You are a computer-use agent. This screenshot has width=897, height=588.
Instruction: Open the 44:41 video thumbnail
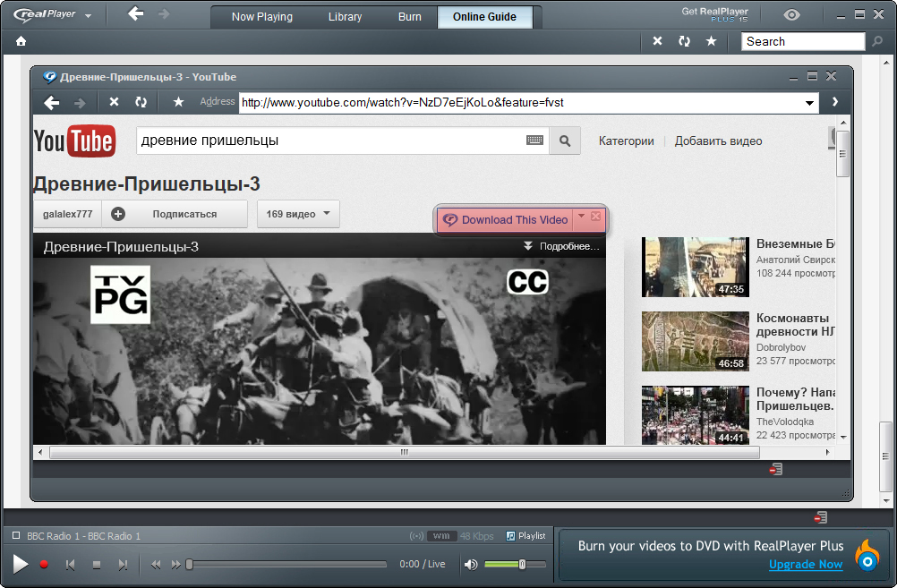(x=695, y=415)
